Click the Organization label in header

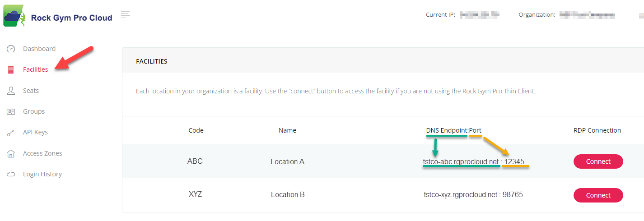pyautogui.click(x=537, y=15)
